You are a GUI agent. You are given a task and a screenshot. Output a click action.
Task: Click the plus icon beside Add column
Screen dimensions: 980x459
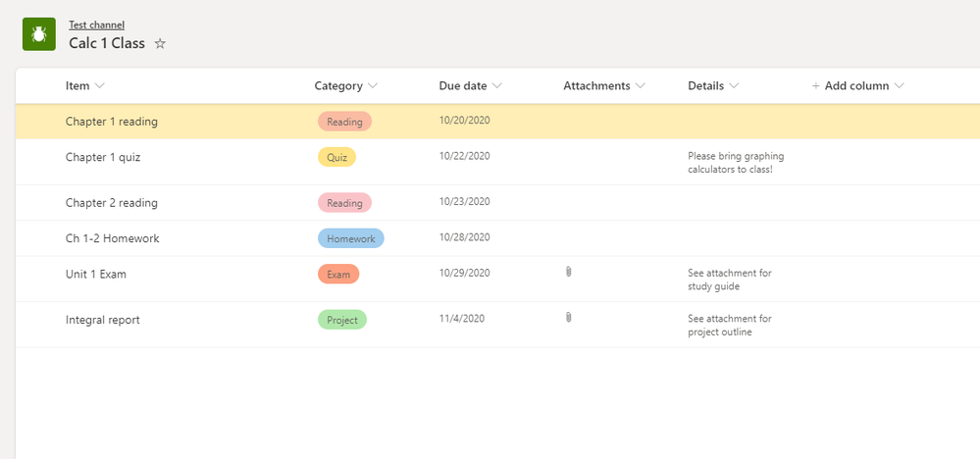tap(815, 86)
